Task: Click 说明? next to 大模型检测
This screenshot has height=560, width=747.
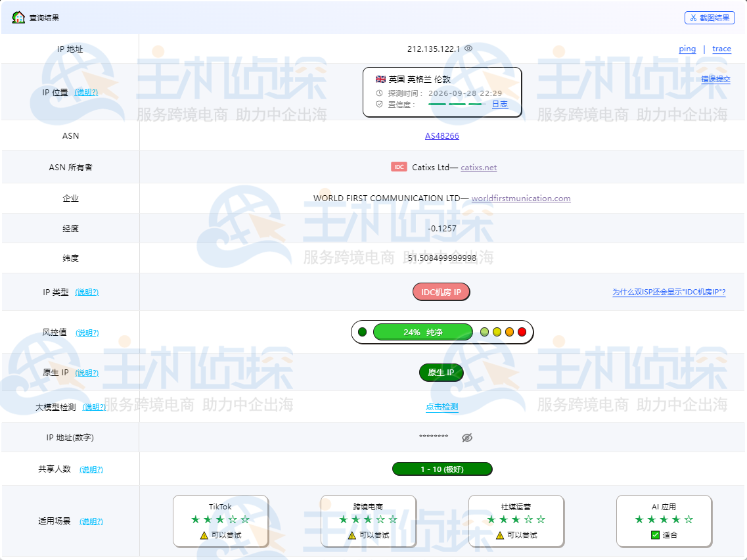Action: click(94, 407)
